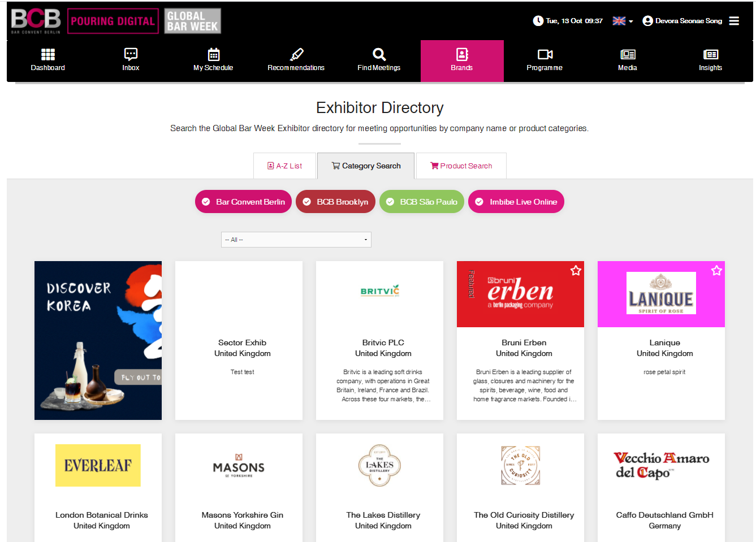This screenshot has width=756, height=542.
Task: Click the Bruni Erben red logo banner
Action: pyautogui.click(x=520, y=294)
